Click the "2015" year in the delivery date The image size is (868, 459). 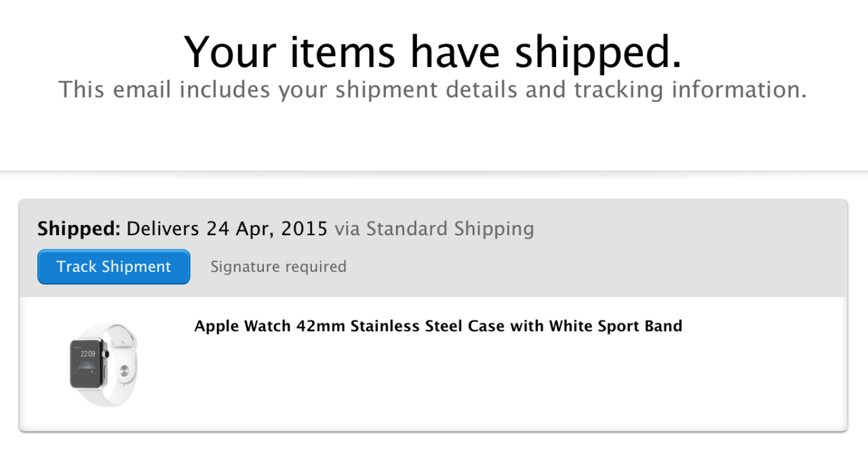coord(304,228)
